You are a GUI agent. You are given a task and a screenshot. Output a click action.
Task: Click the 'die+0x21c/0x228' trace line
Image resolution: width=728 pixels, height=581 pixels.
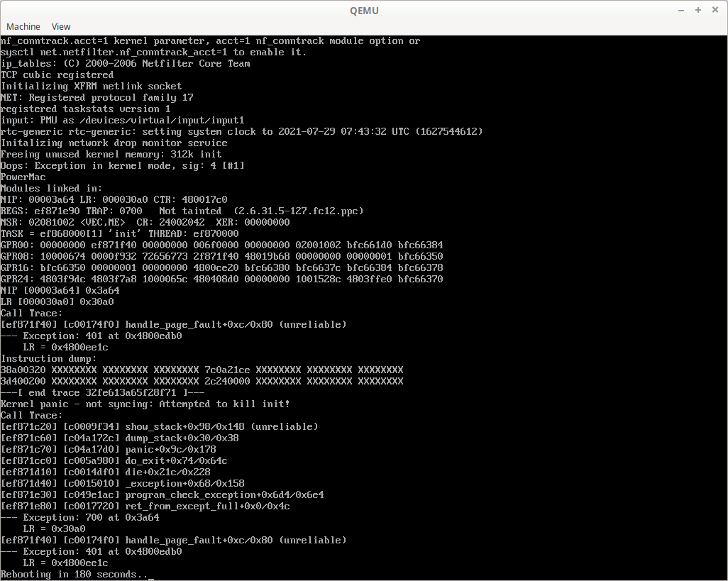pyautogui.click(x=106, y=472)
